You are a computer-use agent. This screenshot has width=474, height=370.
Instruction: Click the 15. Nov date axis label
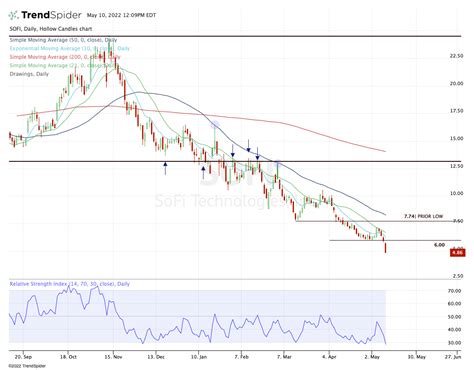(113, 357)
